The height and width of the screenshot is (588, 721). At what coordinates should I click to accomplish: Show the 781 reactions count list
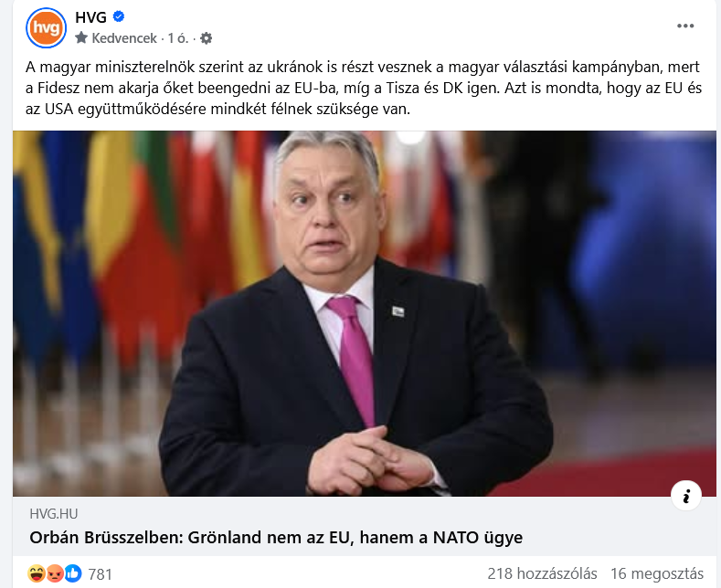click(x=101, y=574)
